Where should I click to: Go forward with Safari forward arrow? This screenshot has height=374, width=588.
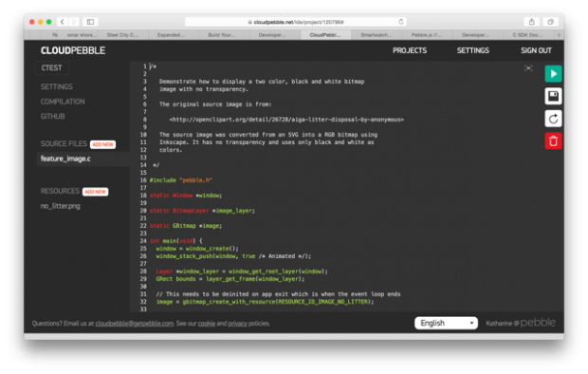[x=74, y=22]
